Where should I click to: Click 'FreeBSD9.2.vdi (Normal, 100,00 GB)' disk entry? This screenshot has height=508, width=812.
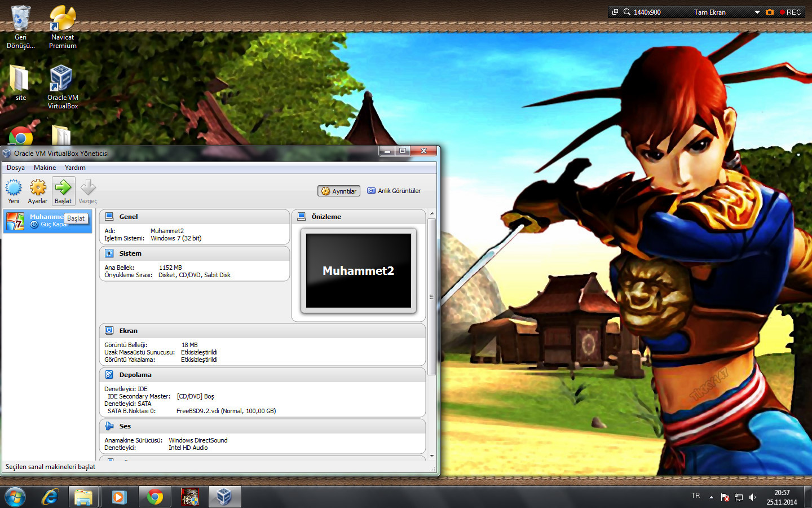coord(226,411)
